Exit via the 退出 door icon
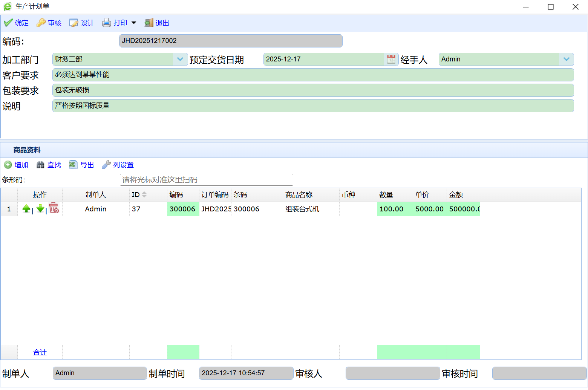 tap(149, 23)
